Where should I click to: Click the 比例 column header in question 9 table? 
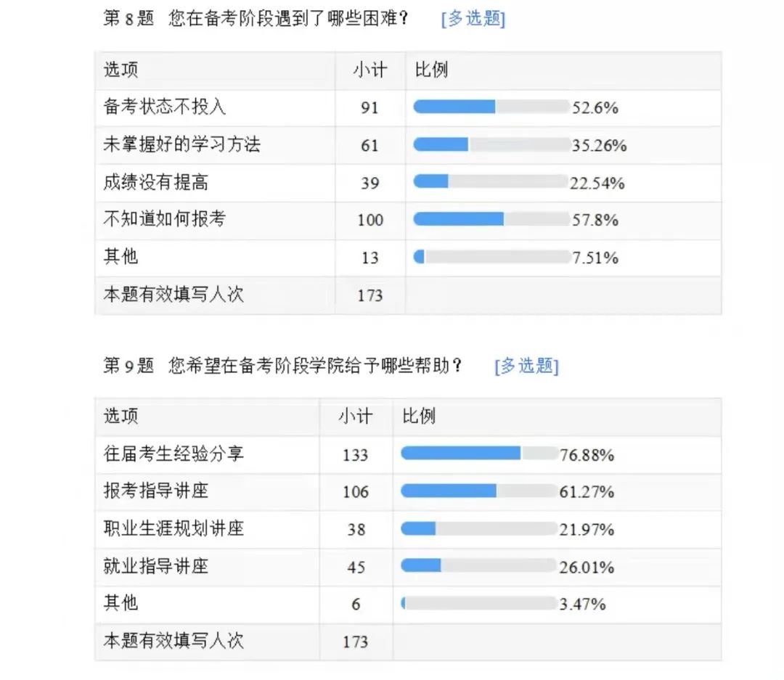point(419,416)
